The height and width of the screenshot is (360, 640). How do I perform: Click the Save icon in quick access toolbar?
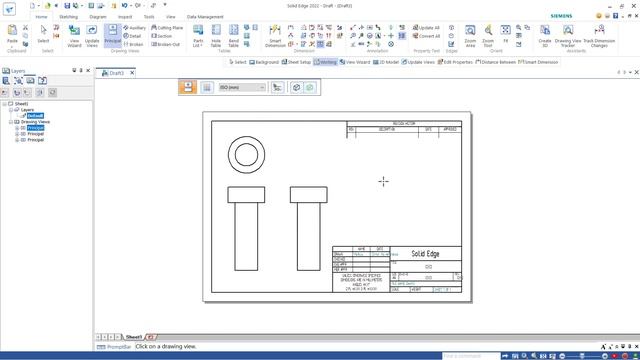(x=67, y=6)
